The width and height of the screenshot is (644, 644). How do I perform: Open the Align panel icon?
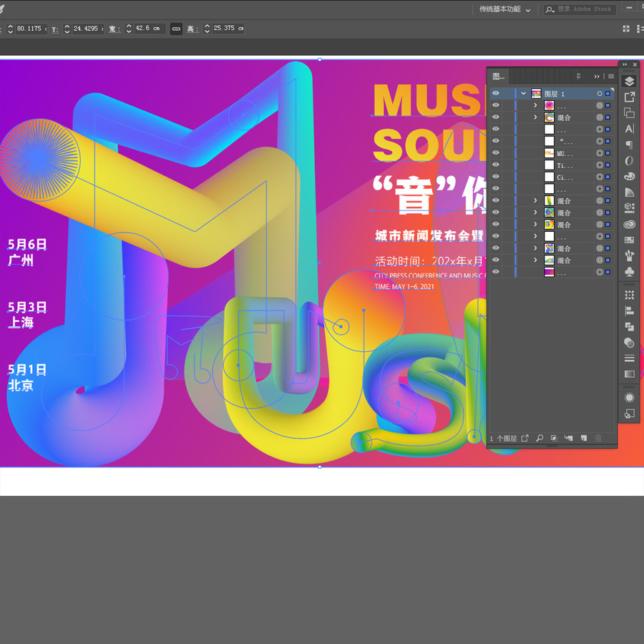point(629,311)
